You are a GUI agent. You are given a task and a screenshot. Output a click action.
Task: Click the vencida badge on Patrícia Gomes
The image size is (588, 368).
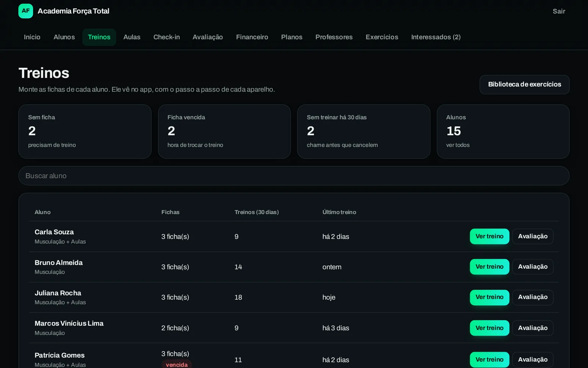coord(176,364)
